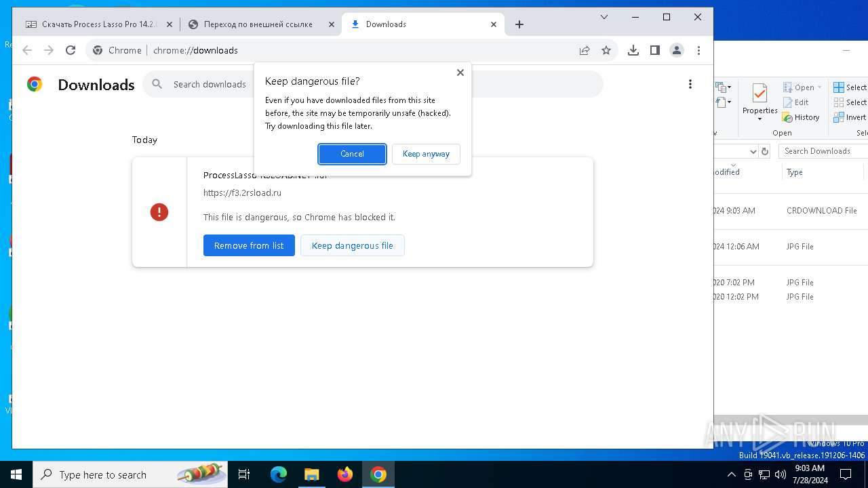Click the red danger warning icon

click(x=159, y=212)
